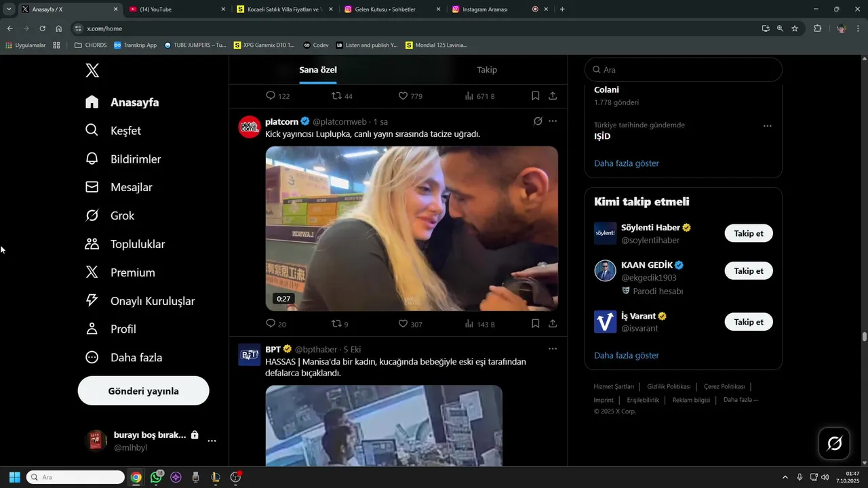Click the page scrollbar thumb
The image size is (868, 488).
[865, 337]
